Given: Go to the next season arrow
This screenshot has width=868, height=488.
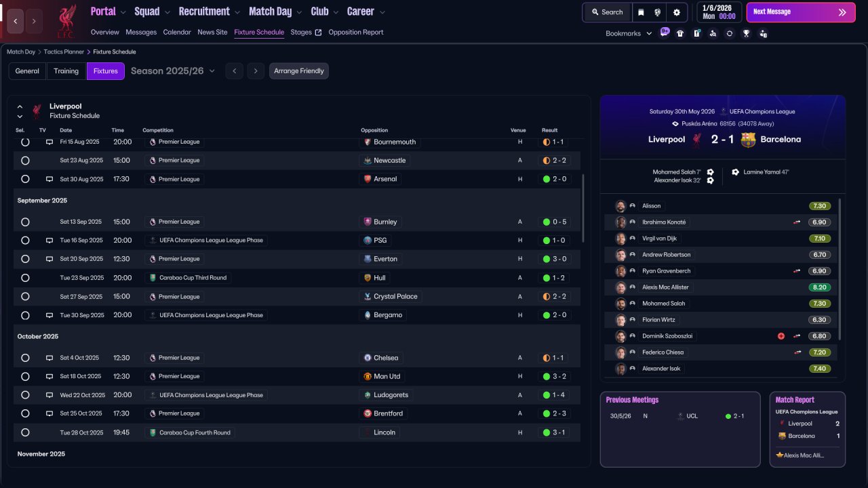Looking at the screenshot, I should point(256,71).
